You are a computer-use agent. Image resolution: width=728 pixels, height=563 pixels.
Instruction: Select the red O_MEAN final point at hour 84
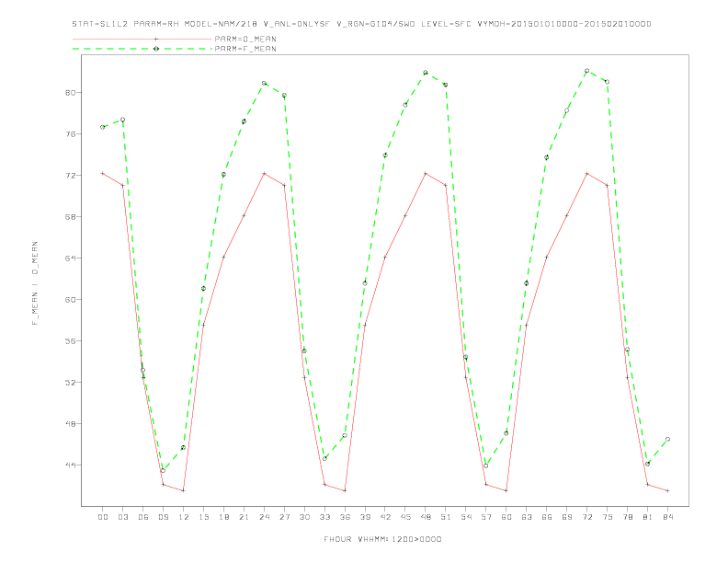click(x=667, y=490)
